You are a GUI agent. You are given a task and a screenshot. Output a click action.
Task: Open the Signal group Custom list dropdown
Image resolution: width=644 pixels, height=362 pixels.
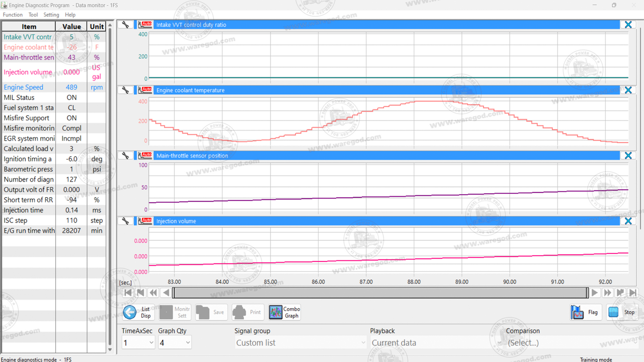pos(300,343)
